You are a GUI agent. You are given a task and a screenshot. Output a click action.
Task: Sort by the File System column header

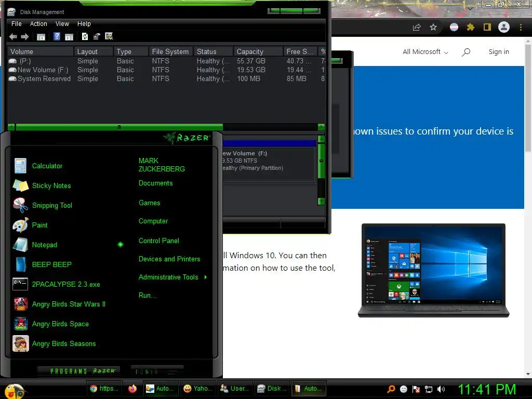[x=170, y=51]
